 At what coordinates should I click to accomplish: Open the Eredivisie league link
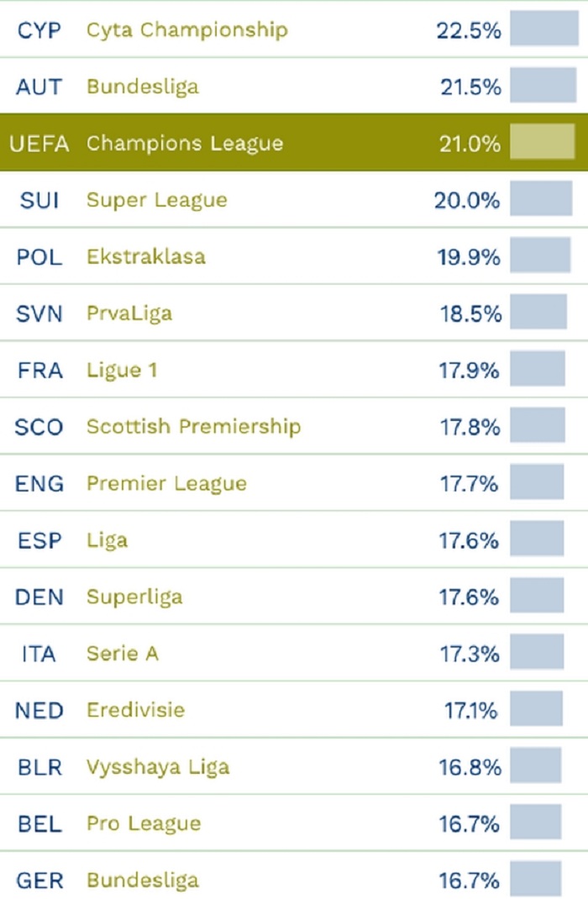(135, 710)
